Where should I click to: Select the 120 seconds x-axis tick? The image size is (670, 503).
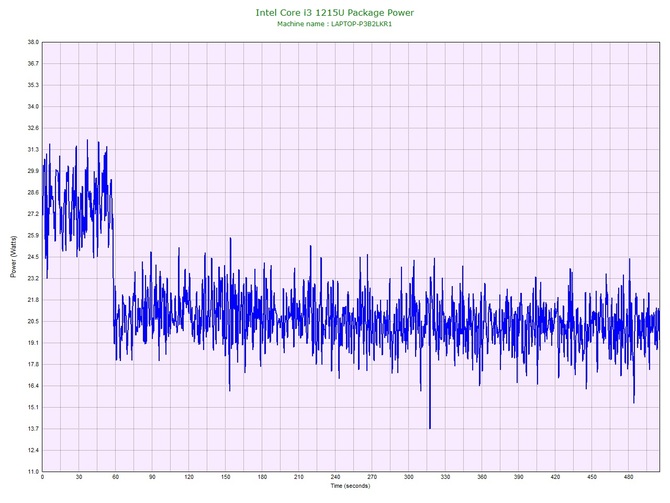coord(189,477)
